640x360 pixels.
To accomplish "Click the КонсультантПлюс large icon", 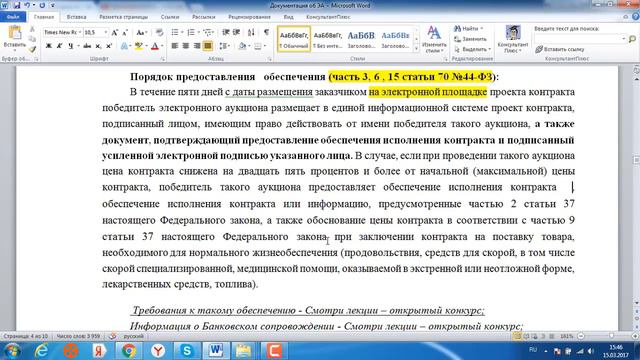I will click(513, 39).
